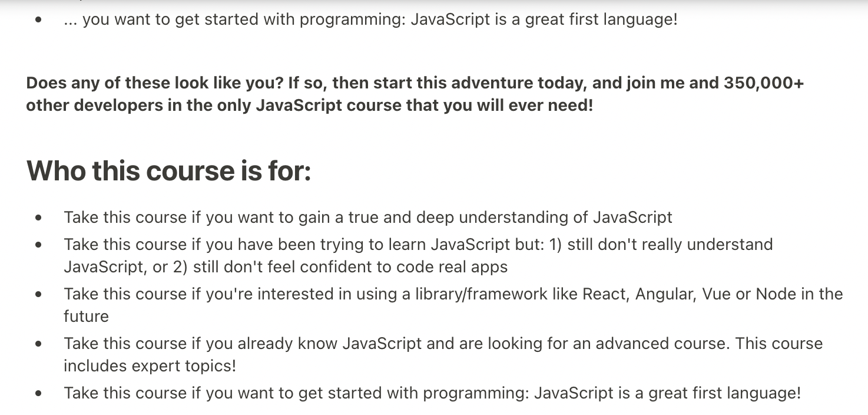
Task: Click the bullet dot beside "deep understanding" item
Action: coord(38,218)
